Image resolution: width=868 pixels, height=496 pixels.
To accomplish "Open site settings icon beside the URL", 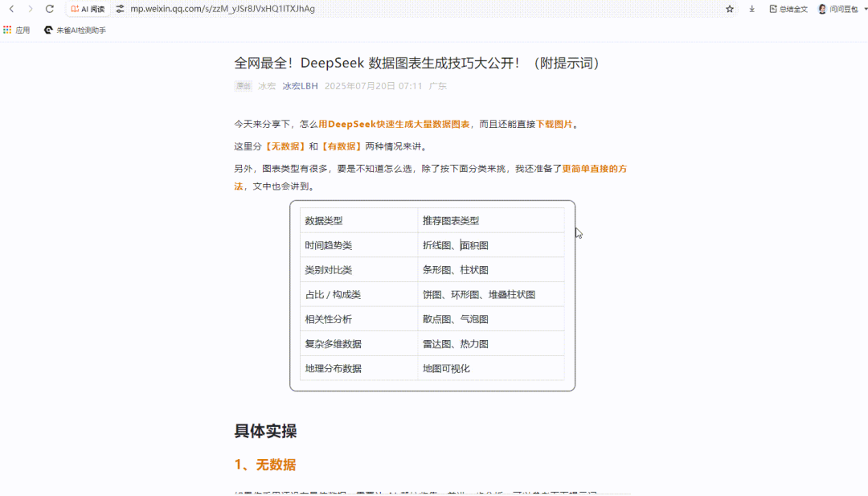I will point(120,9).
